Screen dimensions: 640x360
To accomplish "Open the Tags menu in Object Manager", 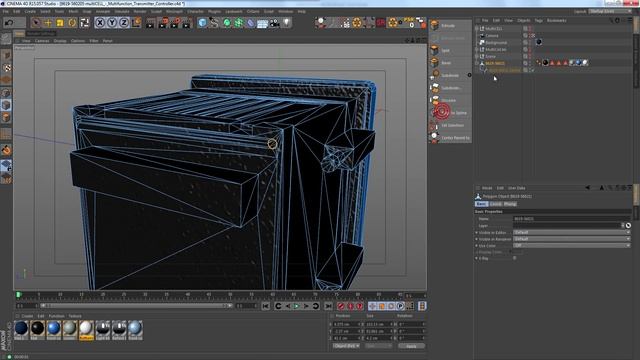I will click(x=538, y=20).
